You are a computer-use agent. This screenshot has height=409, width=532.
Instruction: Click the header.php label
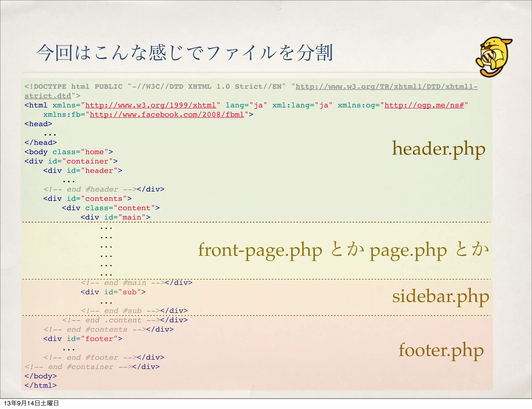point(438,149)
